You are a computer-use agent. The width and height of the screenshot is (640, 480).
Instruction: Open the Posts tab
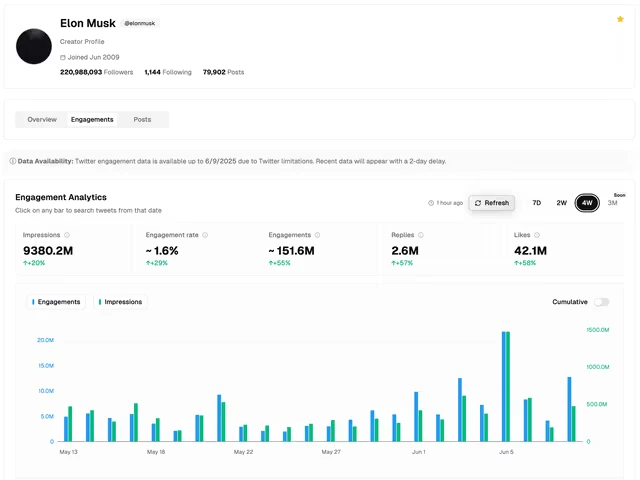point(142,119)
